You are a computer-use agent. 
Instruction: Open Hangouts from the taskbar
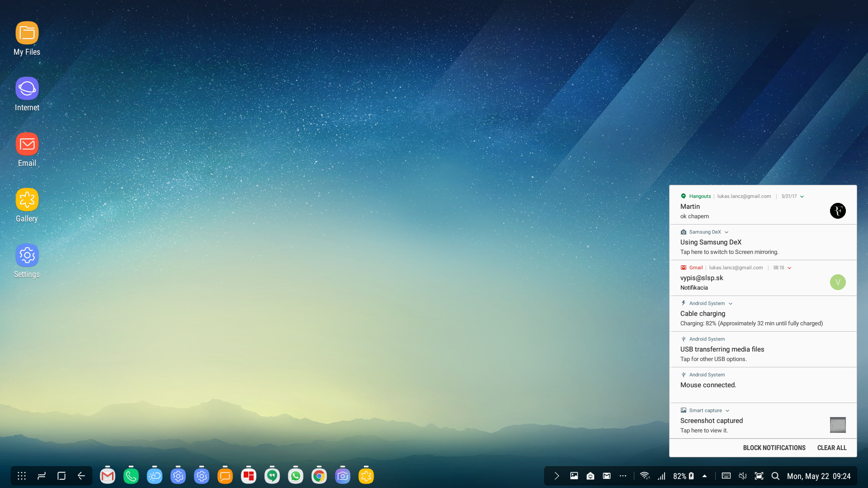(x=272, y=476)
